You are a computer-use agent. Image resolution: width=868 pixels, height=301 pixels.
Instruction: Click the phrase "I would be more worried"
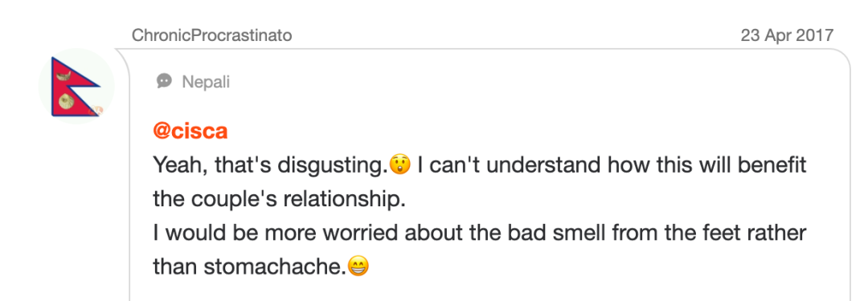[x=276, y=234]
